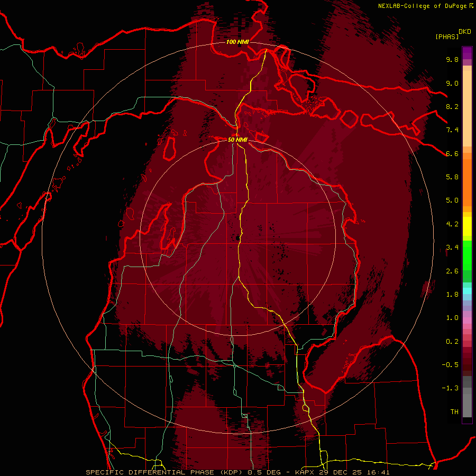Click the 4.2 legend value
The height and width of the screenshot is (476, 476).
point(452,224)
